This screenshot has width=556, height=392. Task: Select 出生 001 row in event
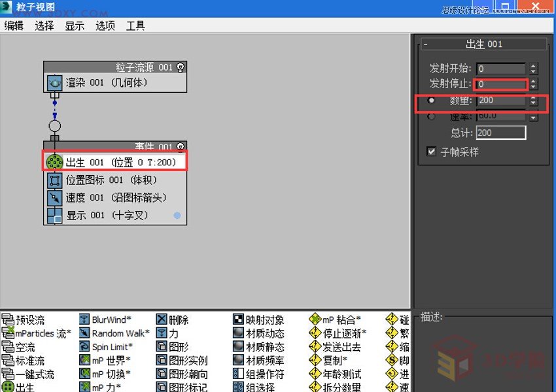[x=115, y=162]
